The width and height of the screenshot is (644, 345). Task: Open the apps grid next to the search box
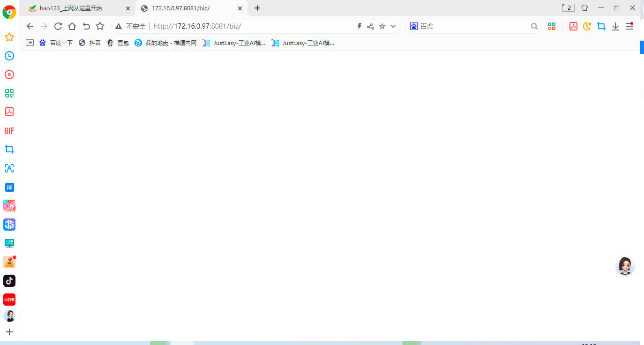(x=552, y=26)
